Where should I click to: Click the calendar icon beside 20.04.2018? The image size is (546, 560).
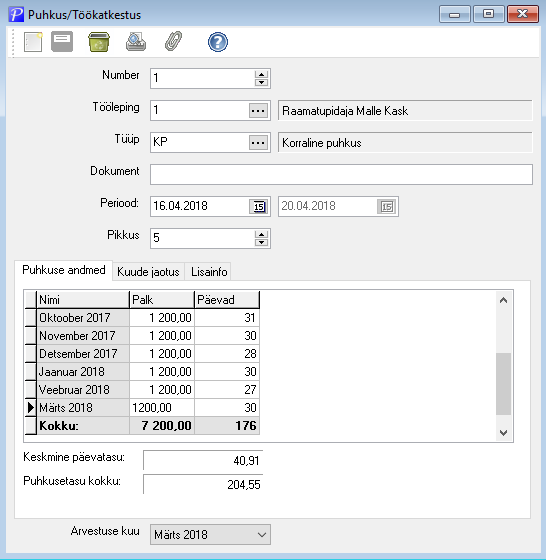[x=387, y=206]
